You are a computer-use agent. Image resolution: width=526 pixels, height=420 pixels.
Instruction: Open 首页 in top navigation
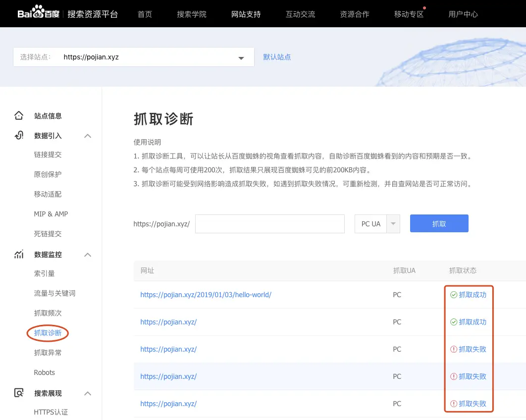point(145,14)
